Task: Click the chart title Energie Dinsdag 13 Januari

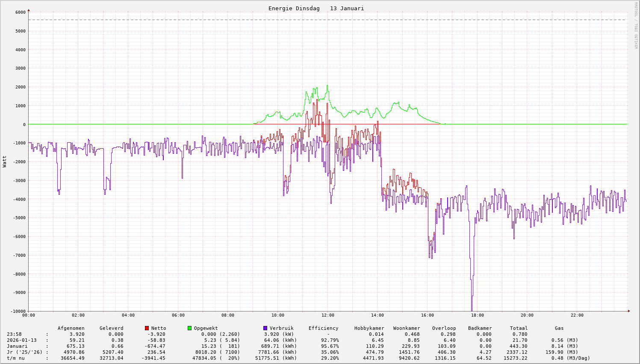Action: coord(316,9)
